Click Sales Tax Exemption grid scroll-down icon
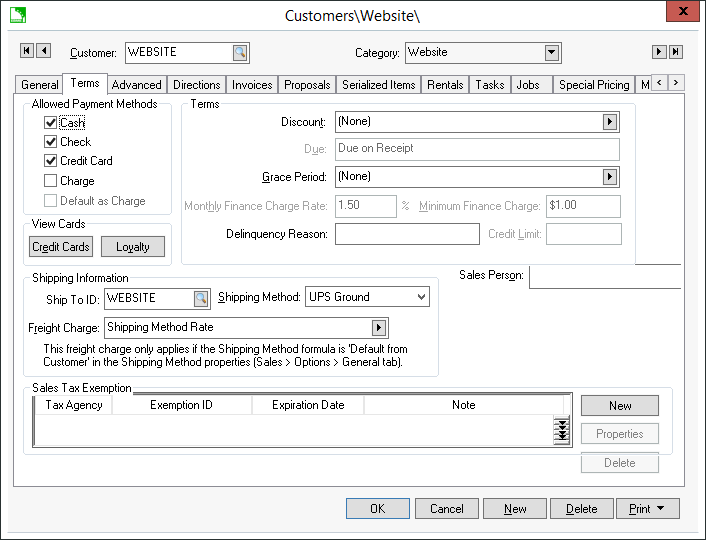 point(563,431)
